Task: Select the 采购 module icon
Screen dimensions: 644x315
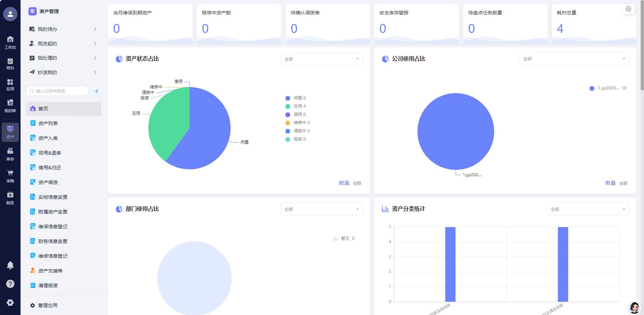Action: coord(10,175)
